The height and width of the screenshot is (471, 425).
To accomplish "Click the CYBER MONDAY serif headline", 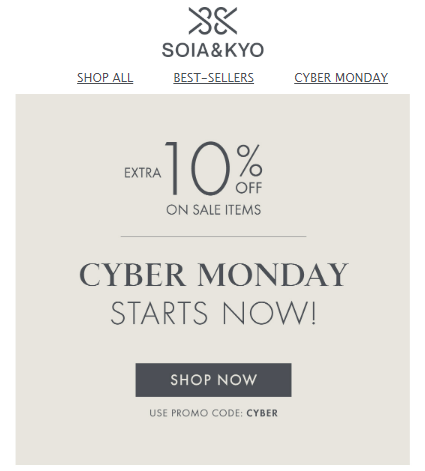I will coord(214,275).
